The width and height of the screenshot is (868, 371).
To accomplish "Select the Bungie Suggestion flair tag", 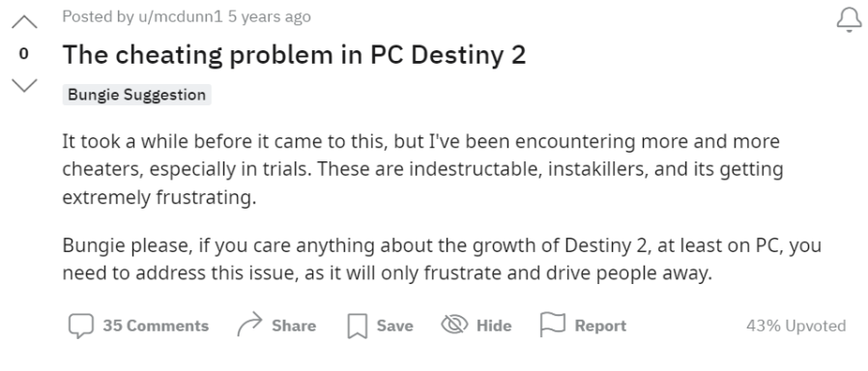I will click(x=136, y=95).
